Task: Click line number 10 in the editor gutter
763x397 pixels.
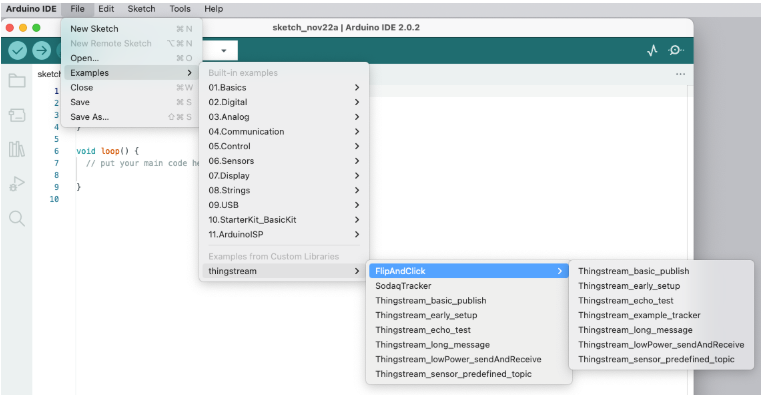Action: pos(54,199)
